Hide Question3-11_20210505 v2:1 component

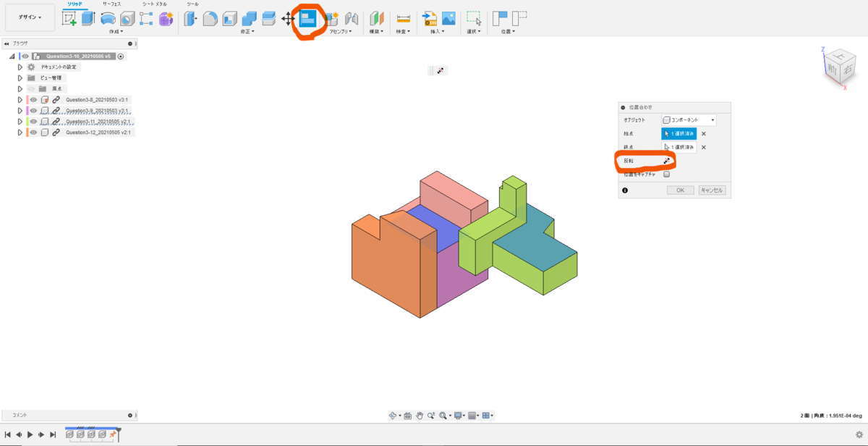33,122
